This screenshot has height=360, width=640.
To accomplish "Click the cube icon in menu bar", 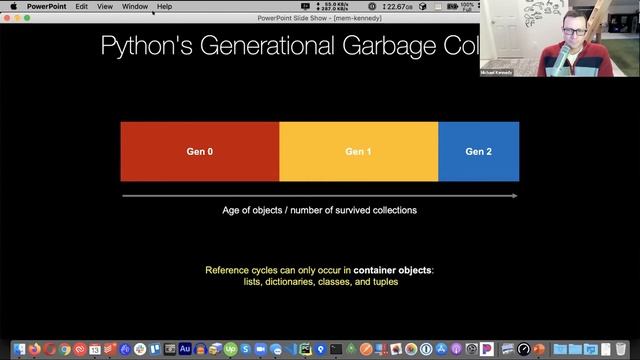I will [x=423, y=7].
